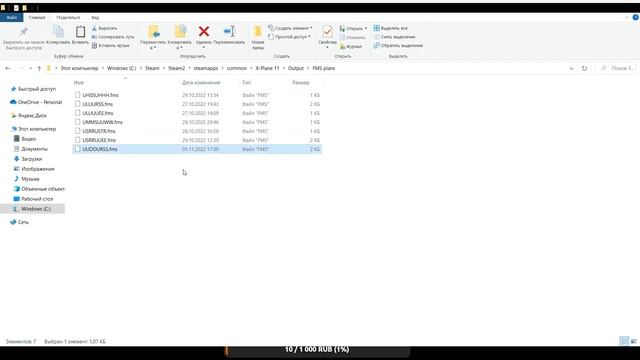Open Копировать в dropdown
640x360 pixels.
180,38
